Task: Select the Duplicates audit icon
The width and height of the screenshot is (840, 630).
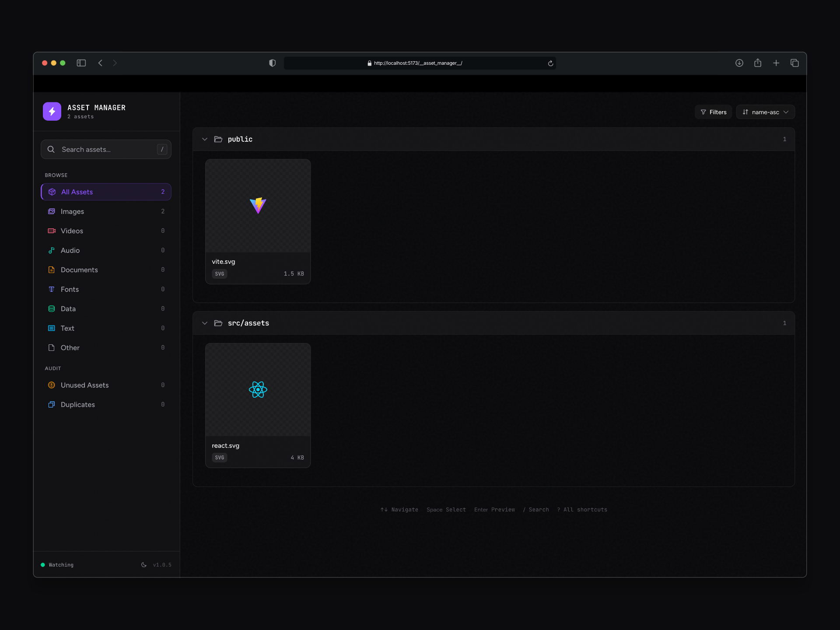Action: point(52,404)
